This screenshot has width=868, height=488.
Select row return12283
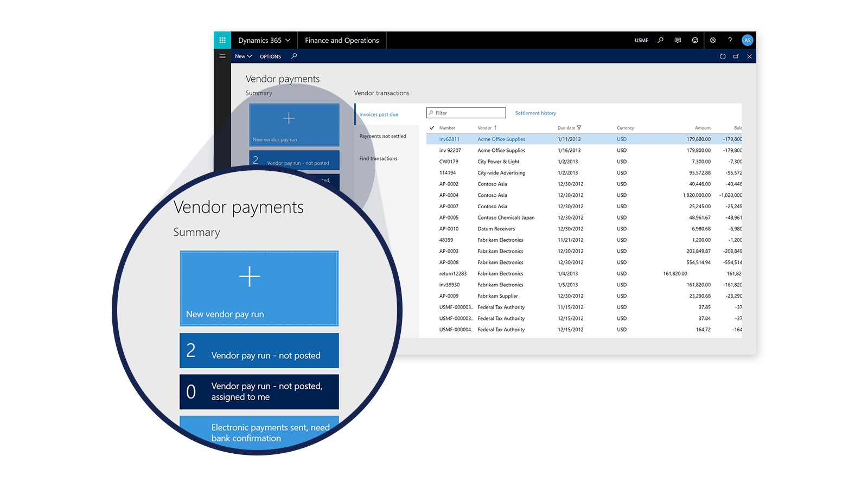(584, 274)
